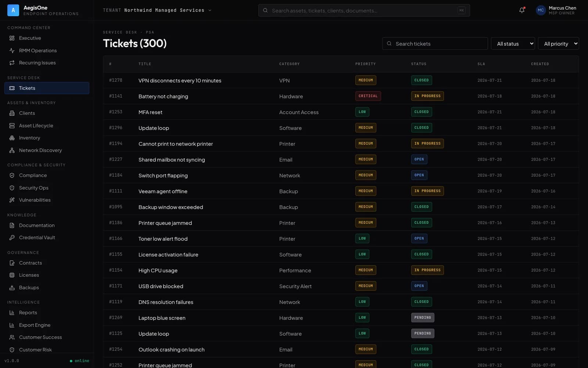588x368 pixels.
Task: Click the Contracts pen icon
Action: coord(12,263)
